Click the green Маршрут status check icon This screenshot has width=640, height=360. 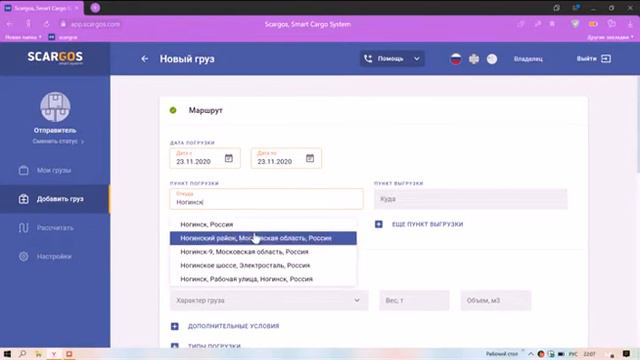point(173,110)
